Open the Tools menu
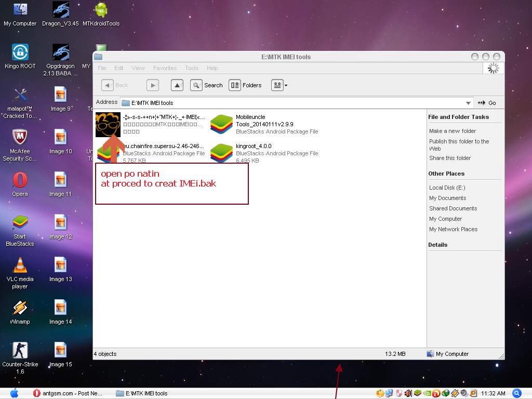Screen dimensions: 532x399 coord(192,68)
